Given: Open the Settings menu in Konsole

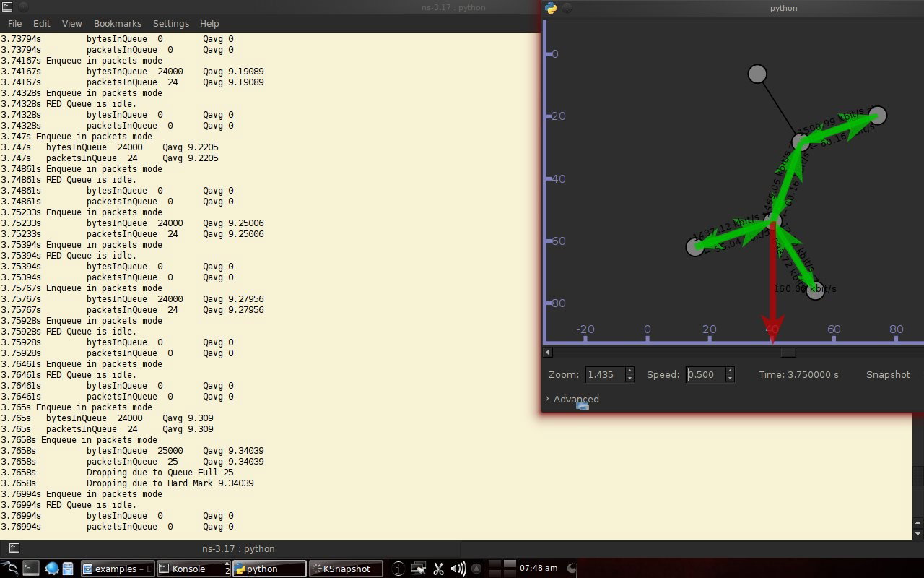Looking at the screenshot, I should (x=170, y=23).
